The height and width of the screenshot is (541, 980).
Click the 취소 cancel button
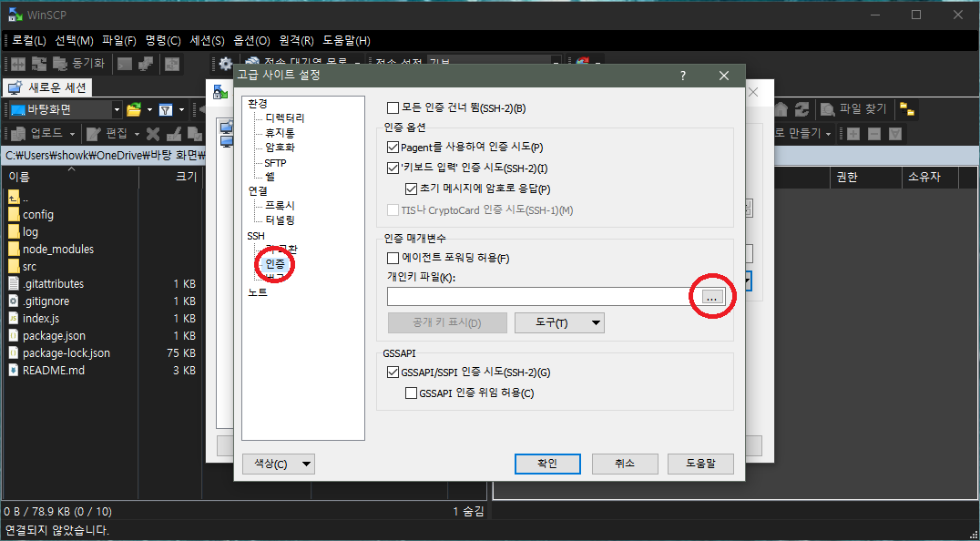click(x=625, y=464)
